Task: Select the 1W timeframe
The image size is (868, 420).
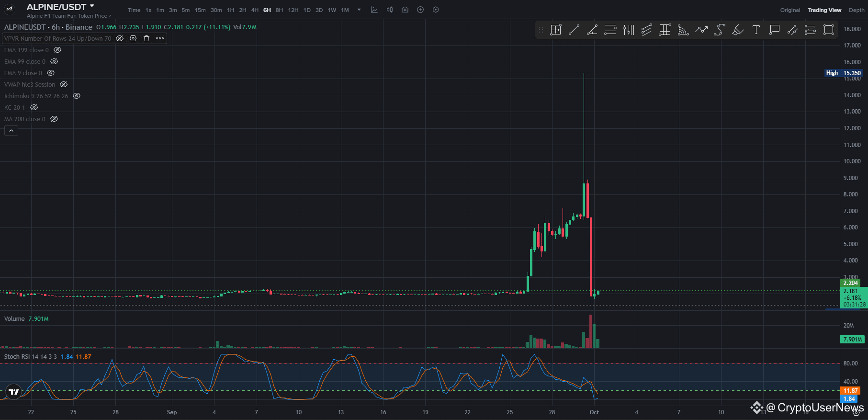Action: click(332, 10)
